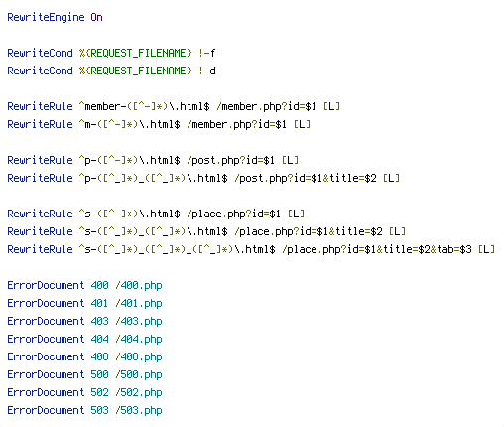The height and width of the screenshot is (427, 504).
Task: Click the /502.php error page path
Action: [139, 392]
